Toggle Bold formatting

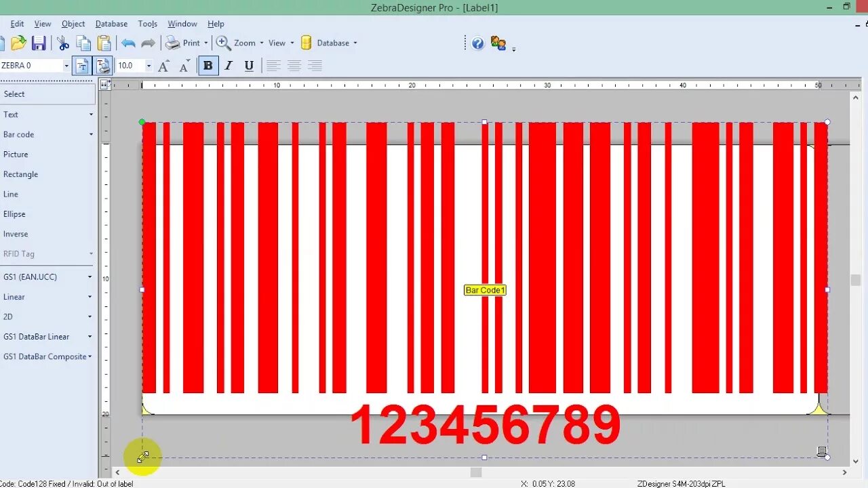(x=208, y=66)
